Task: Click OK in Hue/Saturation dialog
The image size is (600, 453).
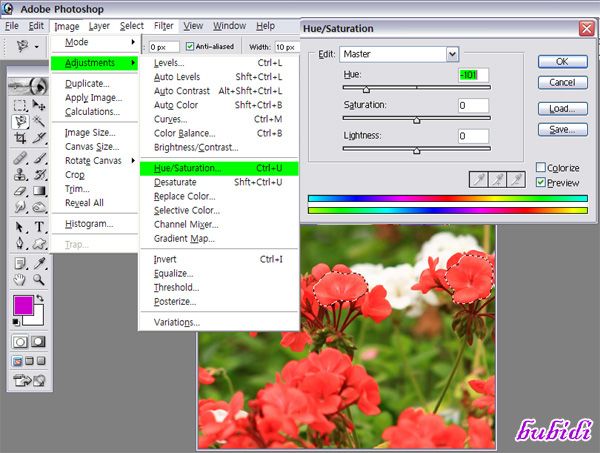Action: point(562,62)
